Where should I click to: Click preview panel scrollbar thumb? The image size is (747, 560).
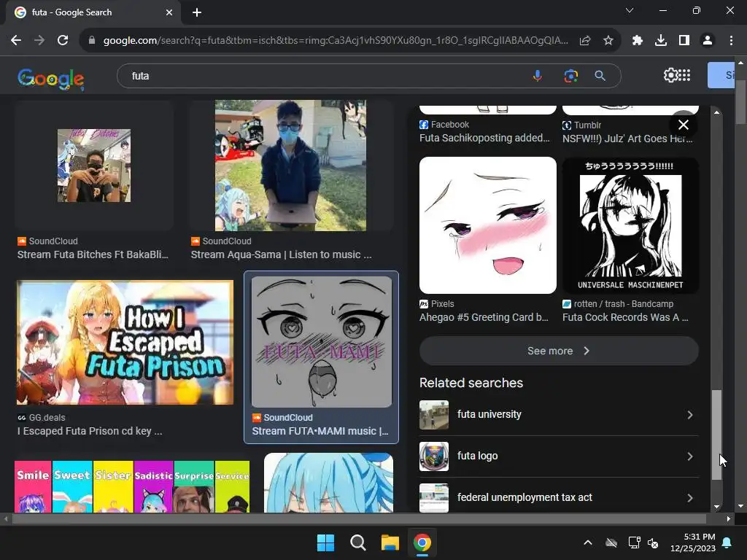pyautogui.click(x=716, y=435)
